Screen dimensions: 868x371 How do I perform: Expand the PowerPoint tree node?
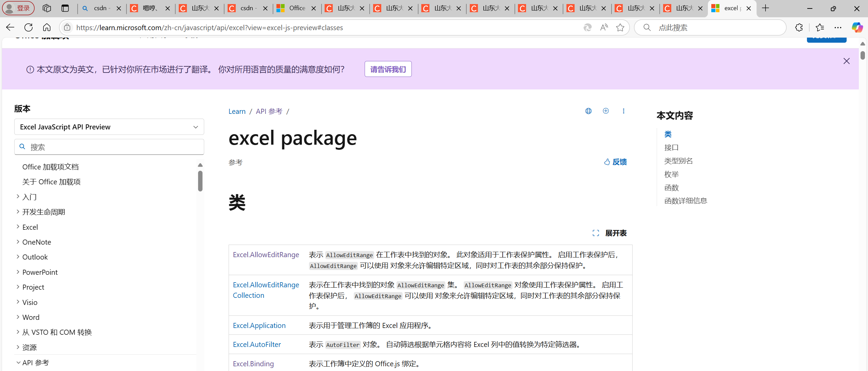18,272
